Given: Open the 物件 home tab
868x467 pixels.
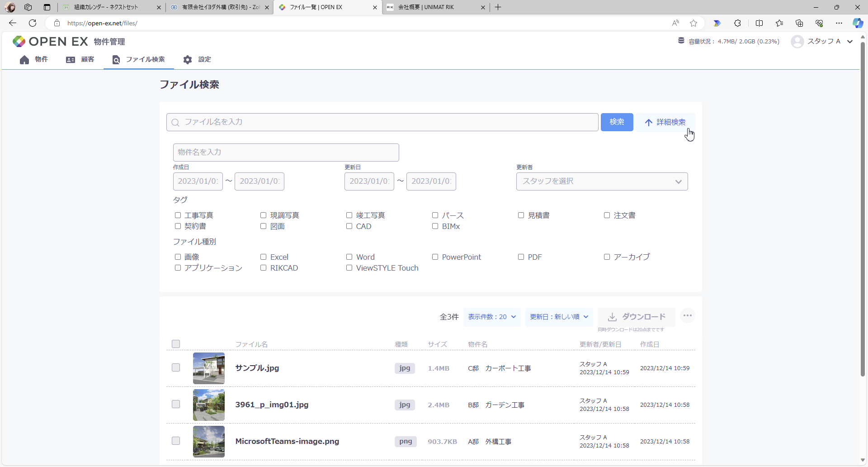Looking at the screenshot, I should pyautogui.click(x=34, y=59).
